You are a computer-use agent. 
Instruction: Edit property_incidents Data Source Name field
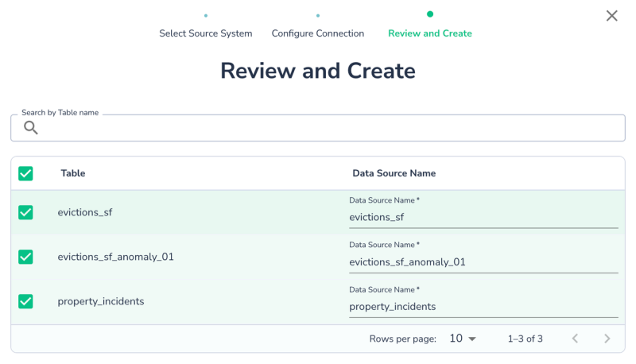point(483,306)
